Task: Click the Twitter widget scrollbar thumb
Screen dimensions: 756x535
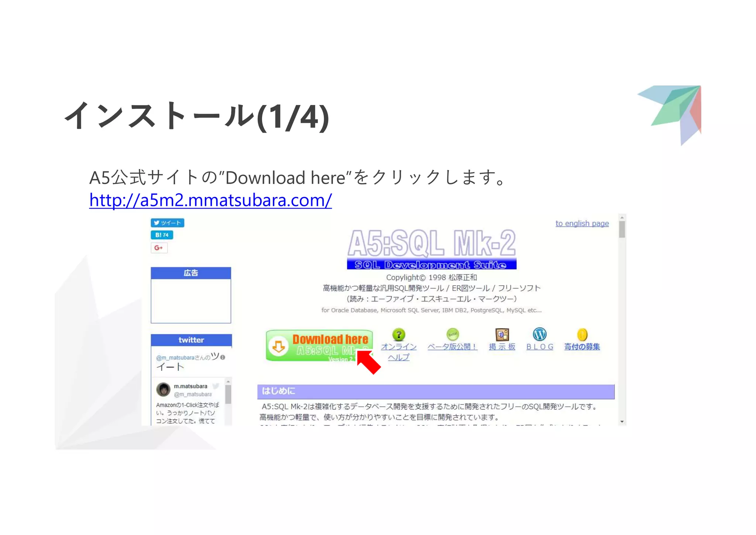Action: point(228,395)
